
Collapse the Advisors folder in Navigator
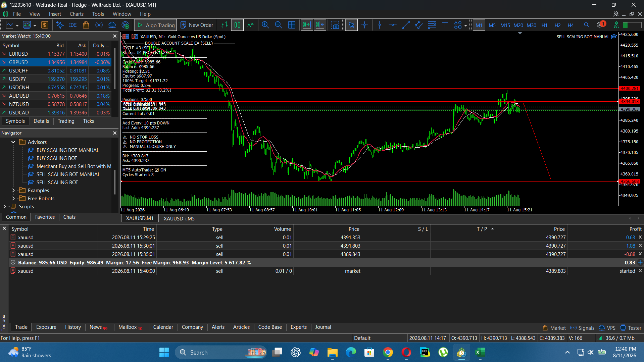click(13, 142)
